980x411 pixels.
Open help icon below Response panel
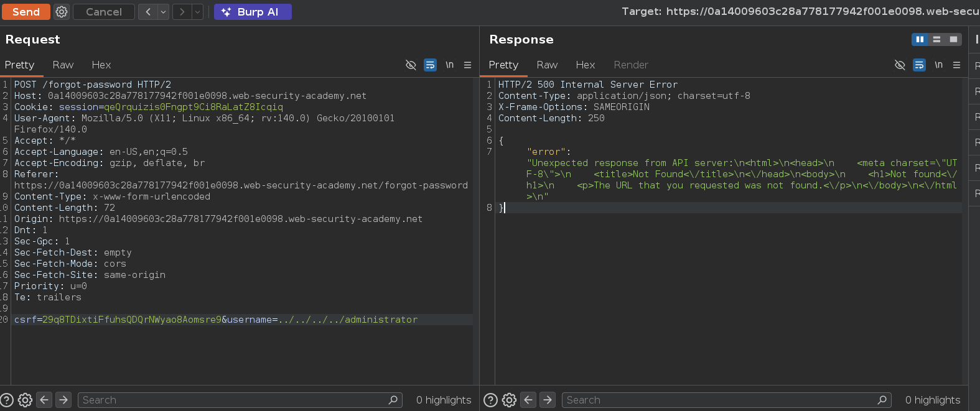pos(490,400)
